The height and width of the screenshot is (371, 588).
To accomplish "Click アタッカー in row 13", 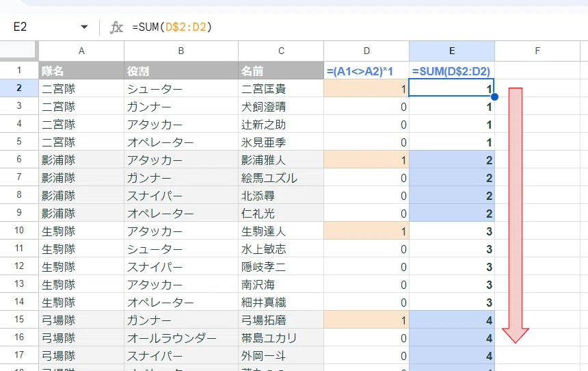I will 181,284.
